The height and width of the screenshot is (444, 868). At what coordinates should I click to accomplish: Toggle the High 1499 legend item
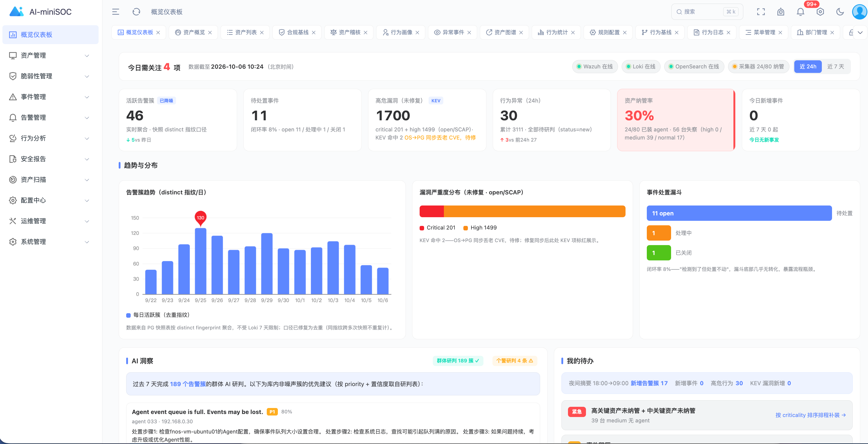pyautogui.click(x=480, y=228)
